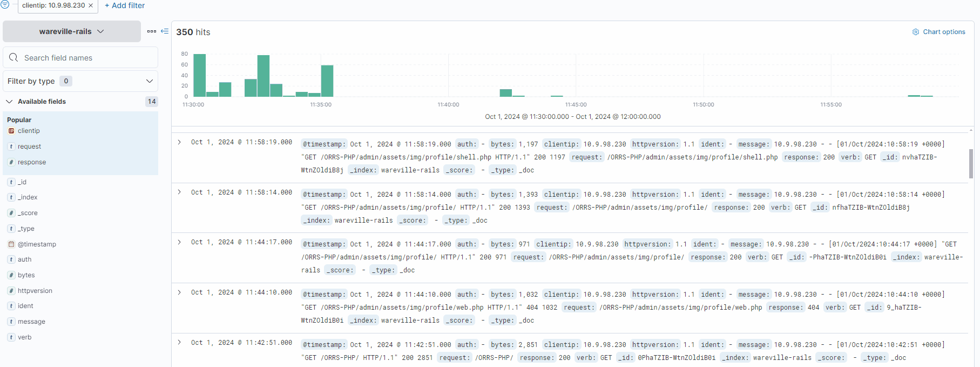The image size is (980, 367).
Task: Collapse the Available fields section
Action: pyautogui.click(x=9, y=102)
